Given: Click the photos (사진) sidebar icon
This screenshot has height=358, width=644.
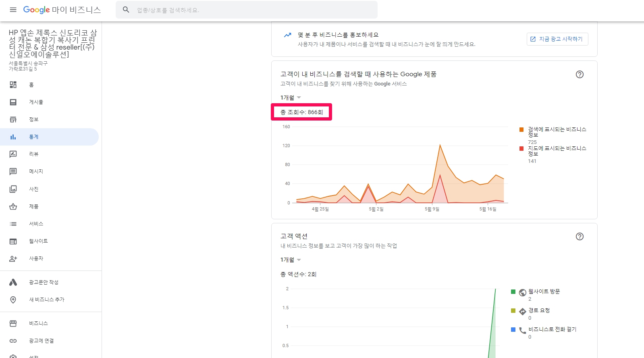Looking at the screenshot, I should 13,189.
